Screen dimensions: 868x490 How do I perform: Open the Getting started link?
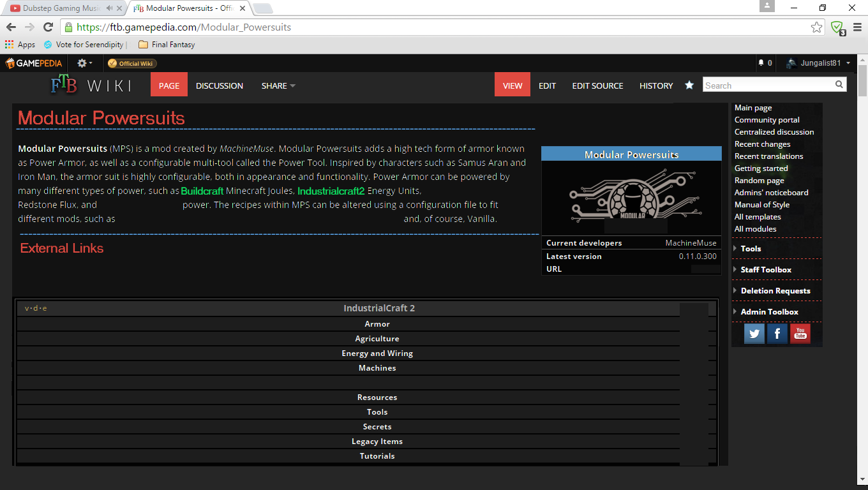[x=761, y=168]
